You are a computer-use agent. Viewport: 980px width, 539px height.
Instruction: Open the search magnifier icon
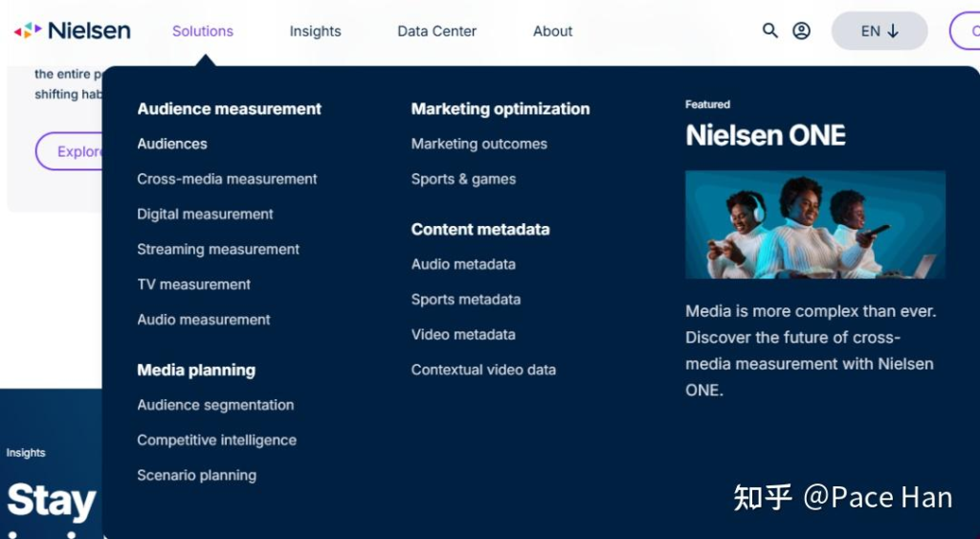[770, 30]
